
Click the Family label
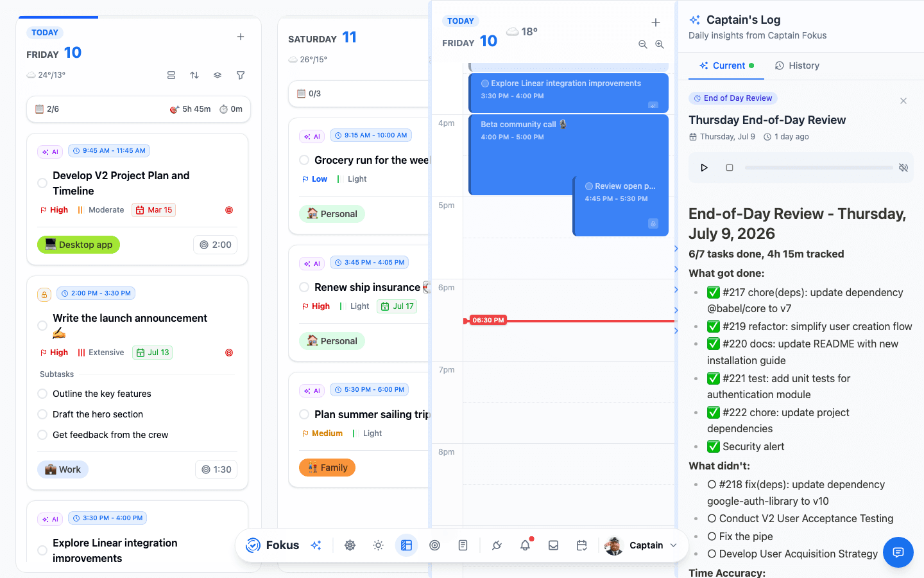[x=327, y=468]
